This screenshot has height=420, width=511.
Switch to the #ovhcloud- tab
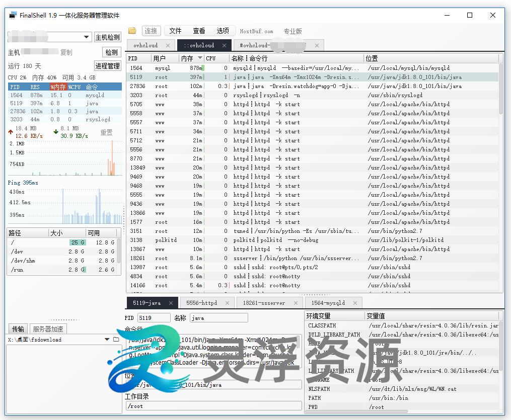[254, 45]
